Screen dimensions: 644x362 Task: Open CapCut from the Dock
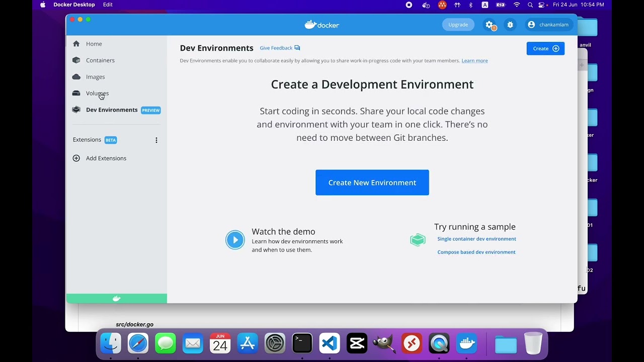point(357,344)
